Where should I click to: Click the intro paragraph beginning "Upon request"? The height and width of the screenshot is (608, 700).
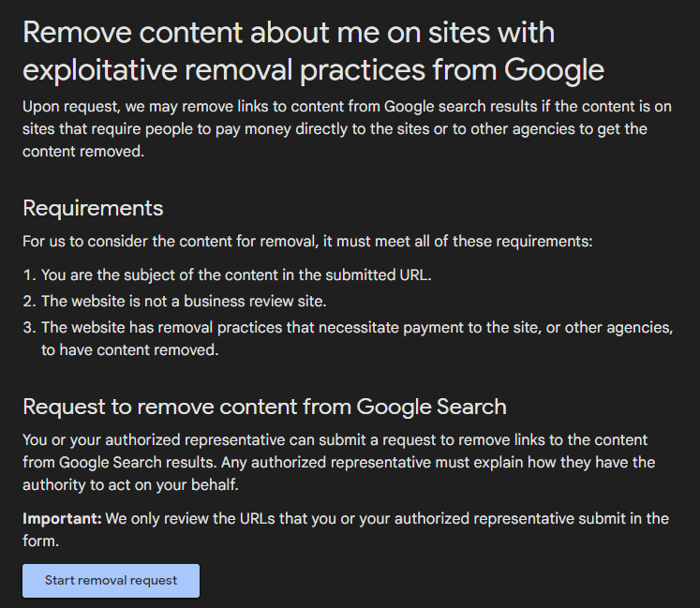click(335, 128)
